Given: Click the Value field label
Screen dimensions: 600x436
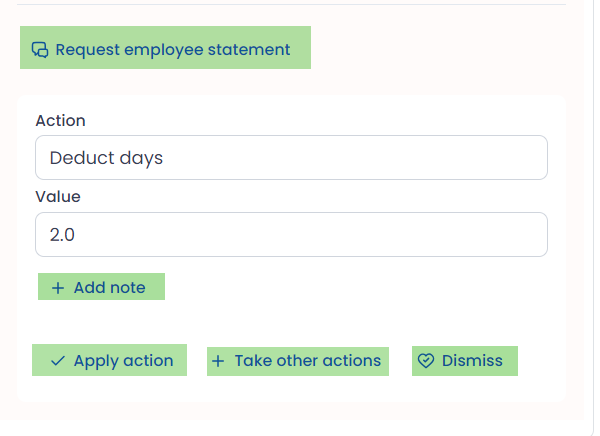Looking at the screenshot, I should [58, 197].
